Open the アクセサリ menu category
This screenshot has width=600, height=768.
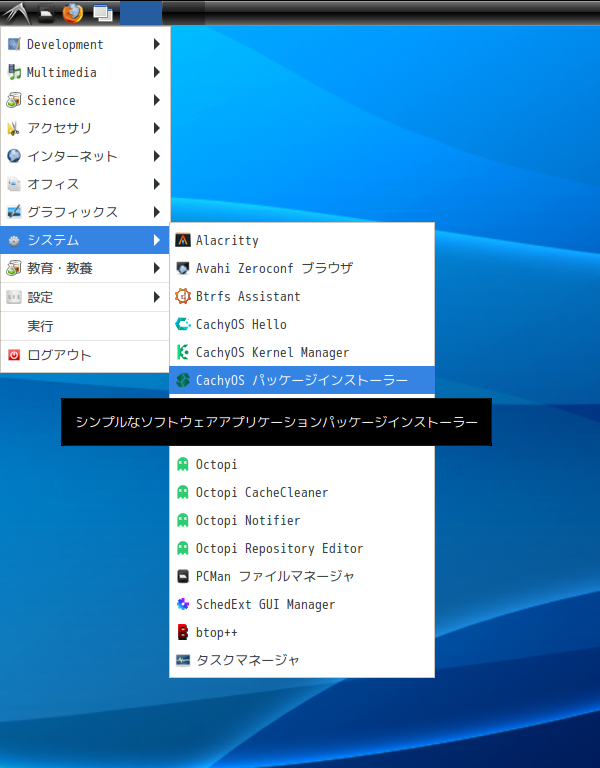[x=85, y=128]
